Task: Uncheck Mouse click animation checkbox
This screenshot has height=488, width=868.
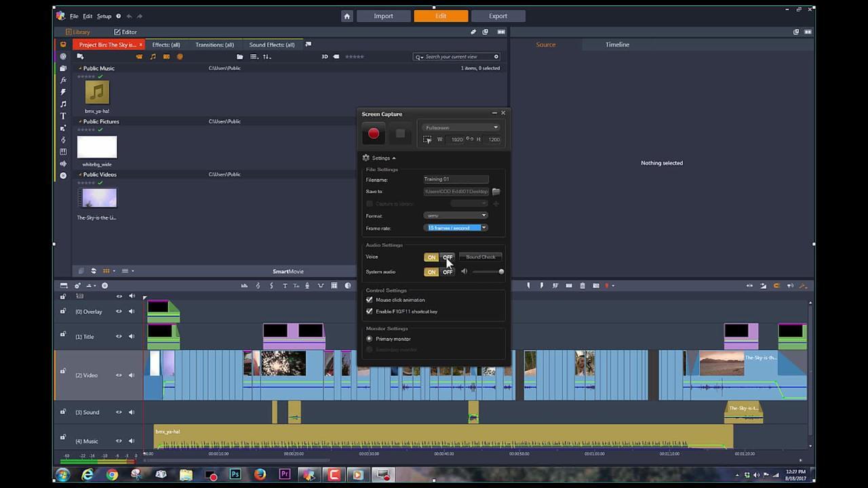Action: click(370, 300)
